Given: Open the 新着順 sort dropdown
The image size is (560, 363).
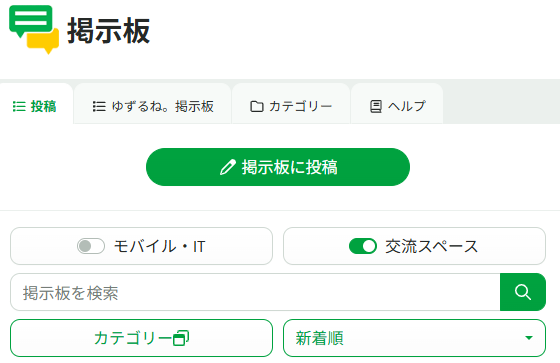Looking at the screenshot, I should coord(414,338).
